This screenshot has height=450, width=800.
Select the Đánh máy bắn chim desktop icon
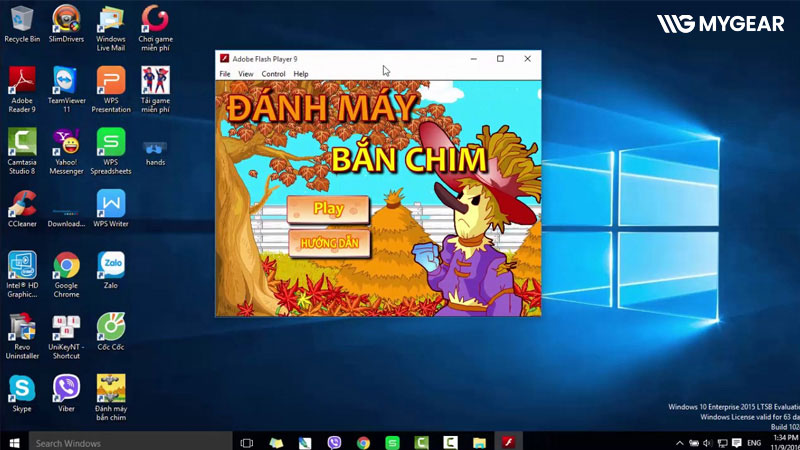pyautogui.click(x=111, y=388)
